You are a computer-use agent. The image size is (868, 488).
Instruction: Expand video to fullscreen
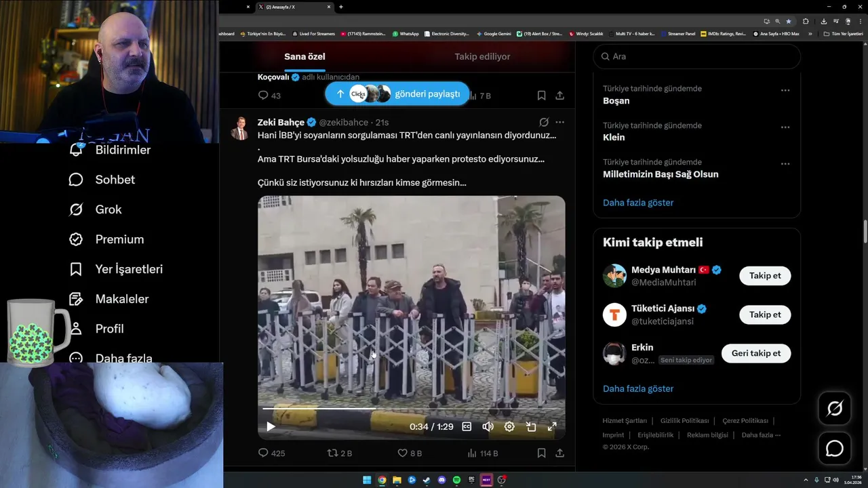point(552,426)
